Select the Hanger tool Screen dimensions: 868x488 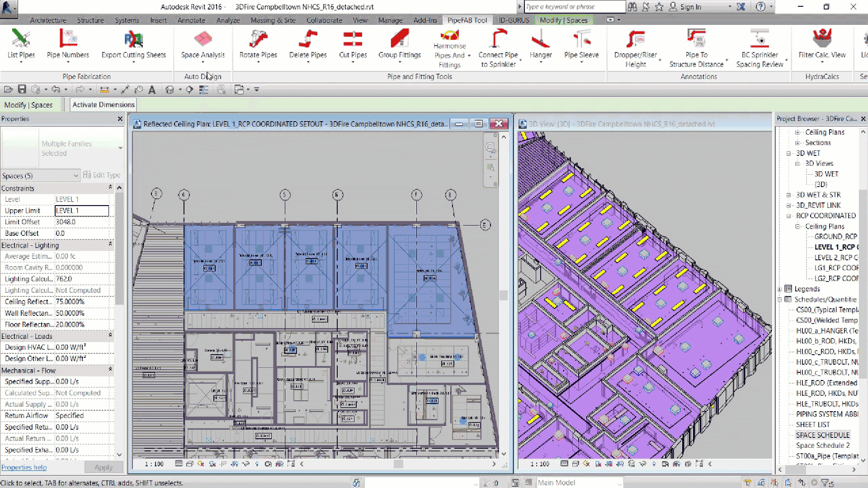coord(541,44)
